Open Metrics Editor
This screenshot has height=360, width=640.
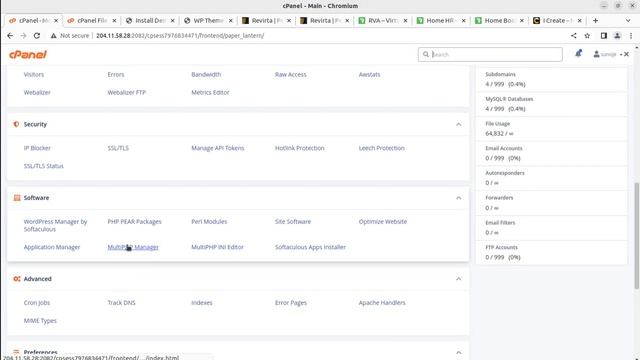pos(210,93)
